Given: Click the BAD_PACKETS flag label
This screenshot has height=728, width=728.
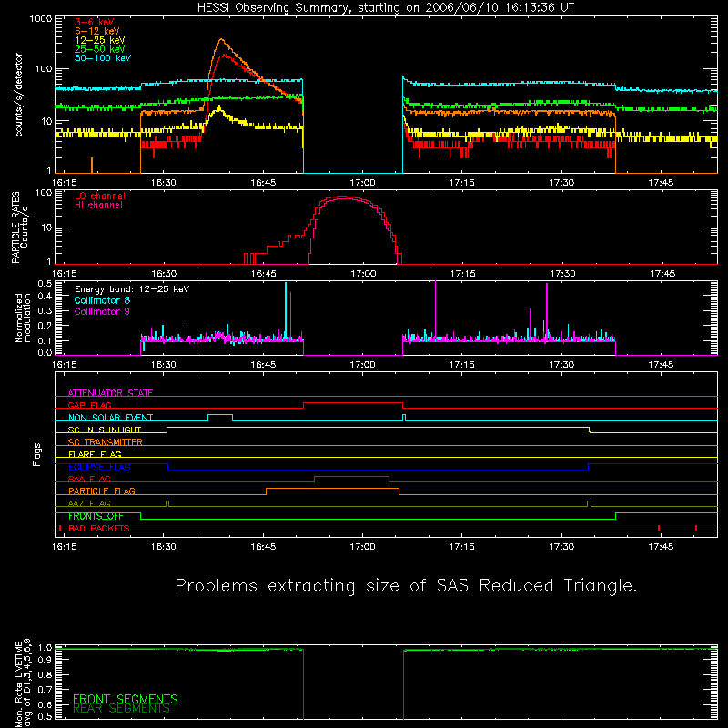Looking at the screenshot, I should [99, 528].
